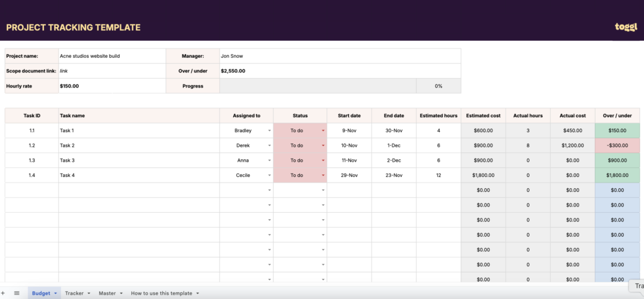Select the hourly rate value $150.00
644x299 pixels.
click(x=112, y=86)
